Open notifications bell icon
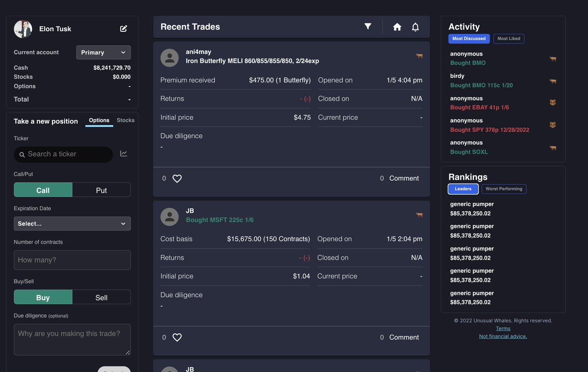Viewport: 588px width, 372px height. click(x=416, y=27)
